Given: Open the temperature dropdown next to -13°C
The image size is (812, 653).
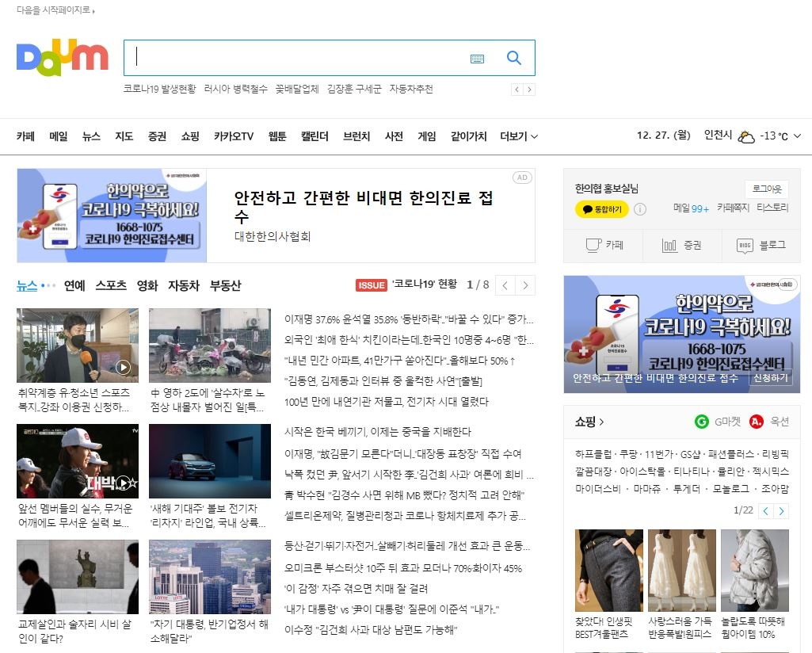Looking at the screenshot, I should (799, 136).
